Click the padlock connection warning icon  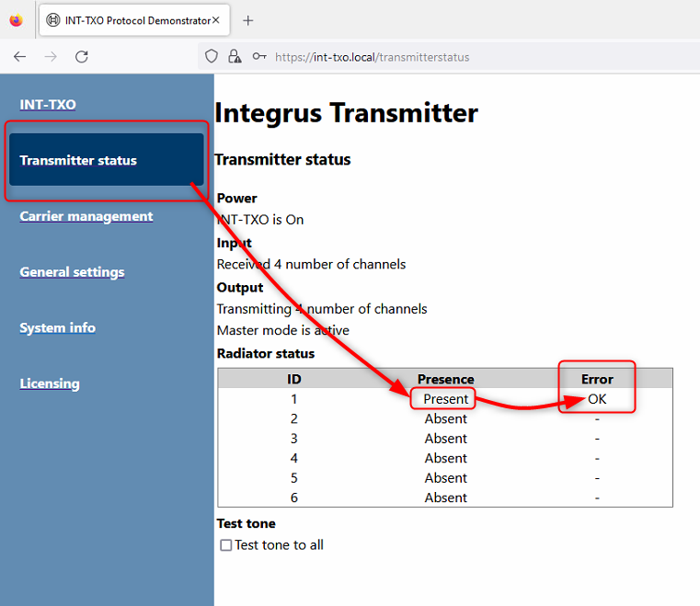235,57
